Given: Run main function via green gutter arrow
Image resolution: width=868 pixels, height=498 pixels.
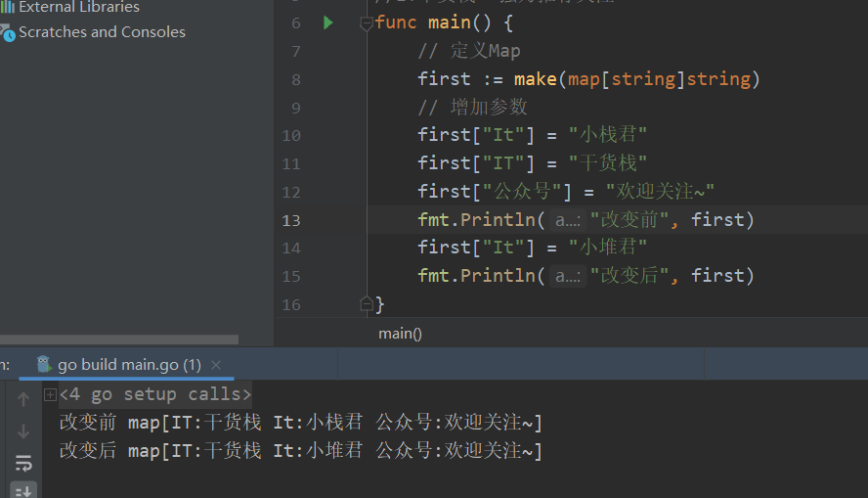Looking at the screenshot, I should [328, 23].
